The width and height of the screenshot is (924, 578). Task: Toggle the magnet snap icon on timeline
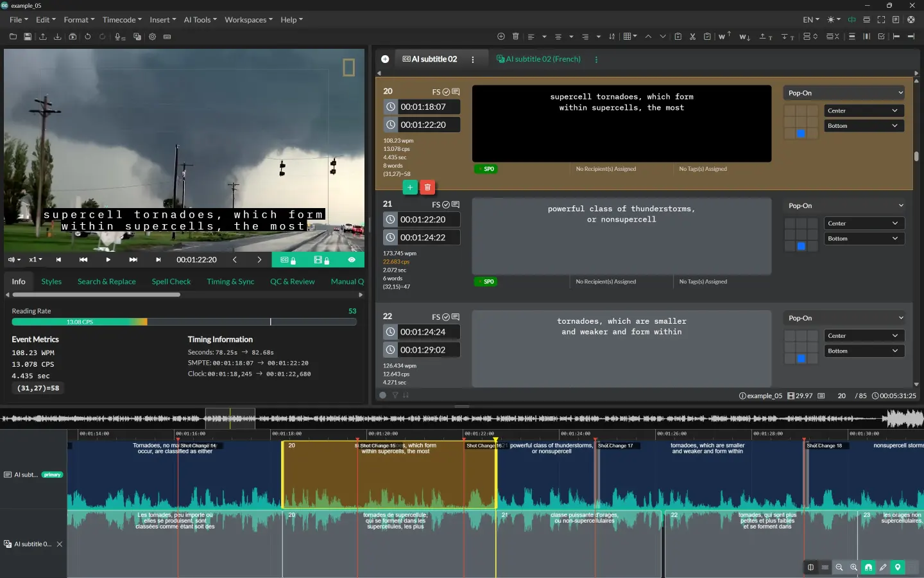[x=868, y=567]
